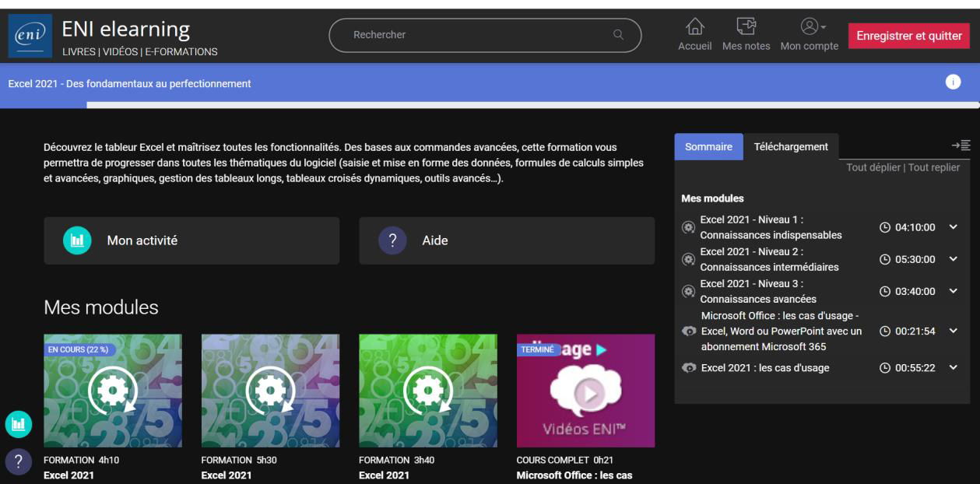980x484 pixels.
Task: Open the Vidéos ENI Terminé module thumbnail
Action: click(585, 391)
